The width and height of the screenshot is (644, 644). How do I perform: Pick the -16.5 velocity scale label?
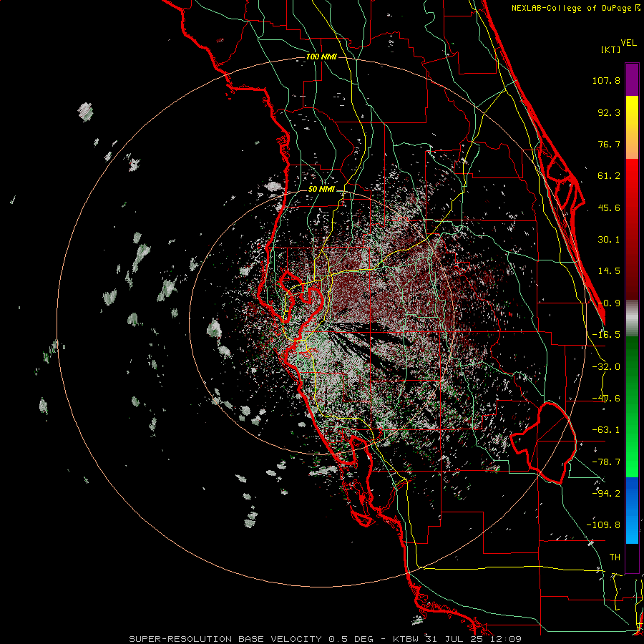[606, 335]
